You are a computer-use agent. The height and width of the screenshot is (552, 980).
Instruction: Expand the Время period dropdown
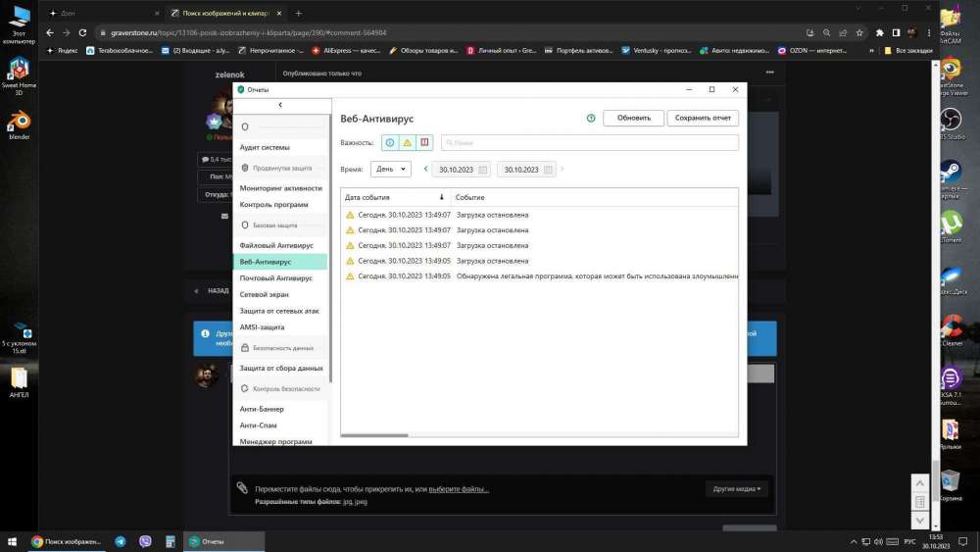pos(390,169)
